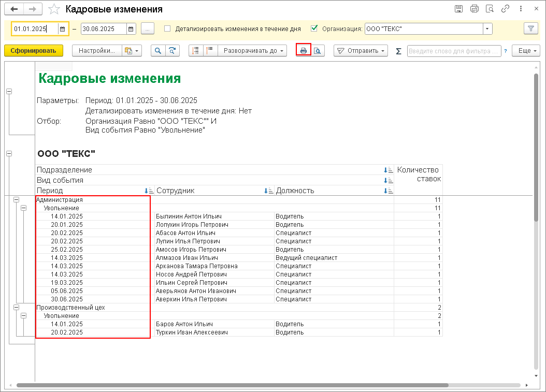This screenshot has width=546, height=392.
Task: Collapse the Администрация group
Action: point(16,199)
